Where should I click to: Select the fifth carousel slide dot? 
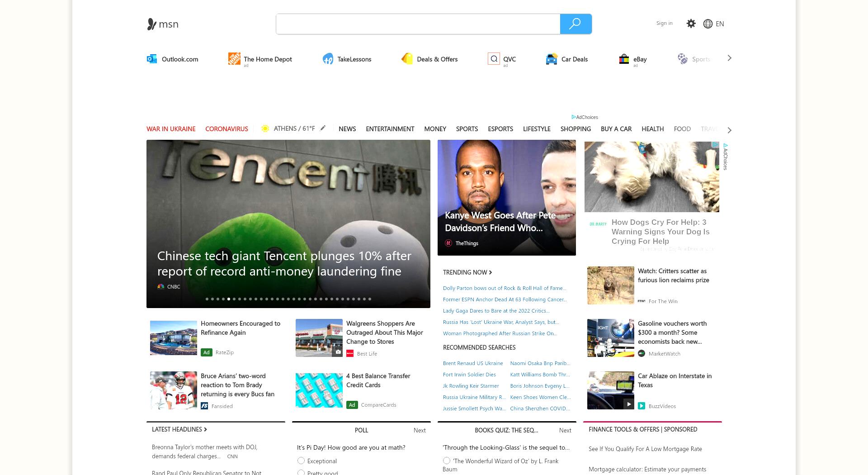coord(229,299)
